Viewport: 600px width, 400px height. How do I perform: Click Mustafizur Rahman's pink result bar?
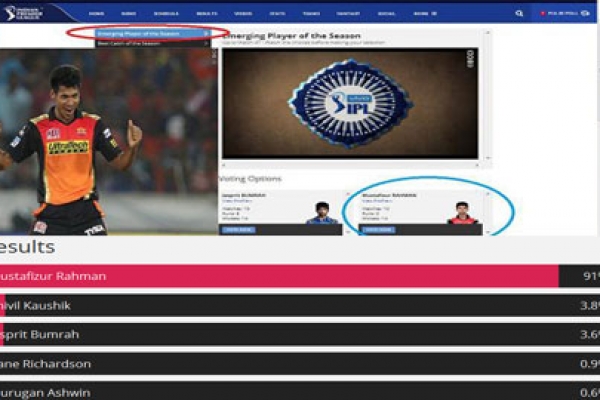[x=280, y=276]
